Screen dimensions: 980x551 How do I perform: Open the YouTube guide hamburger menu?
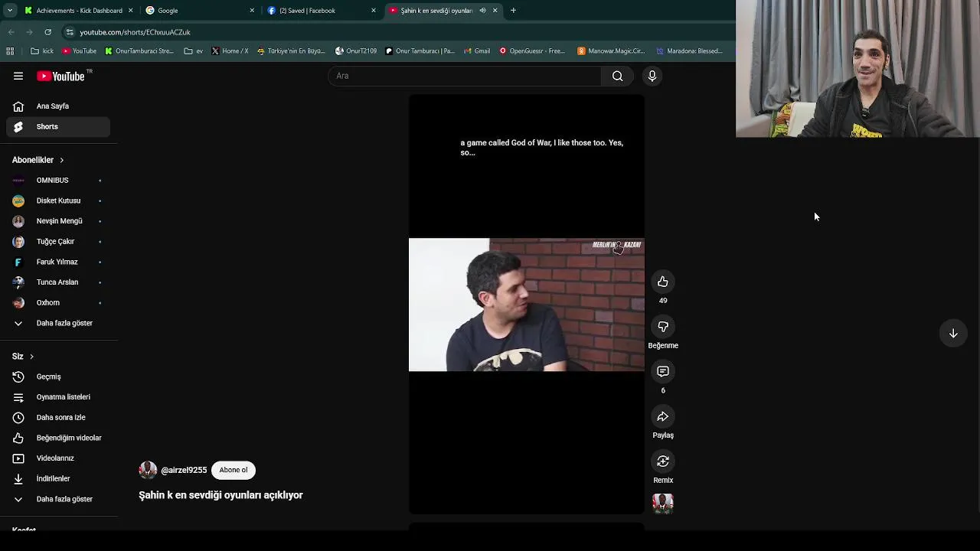pyautogui.click(x=18, y=76)
